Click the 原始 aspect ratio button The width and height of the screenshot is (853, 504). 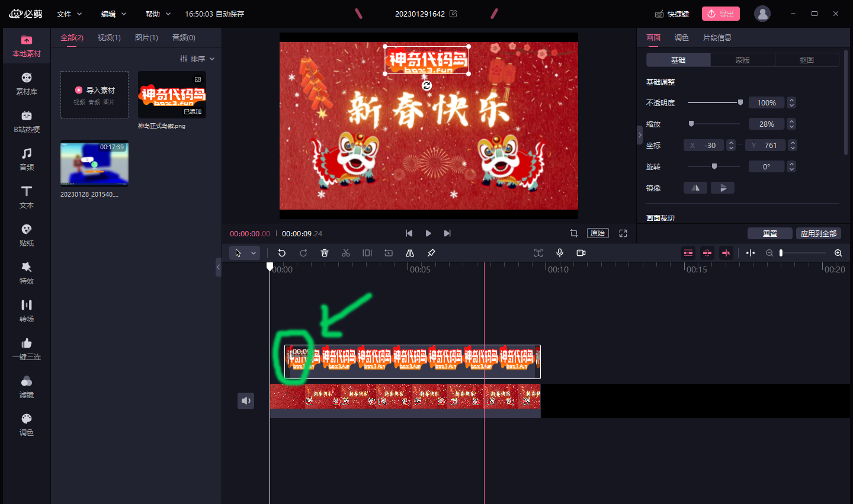tap(598, 233)
